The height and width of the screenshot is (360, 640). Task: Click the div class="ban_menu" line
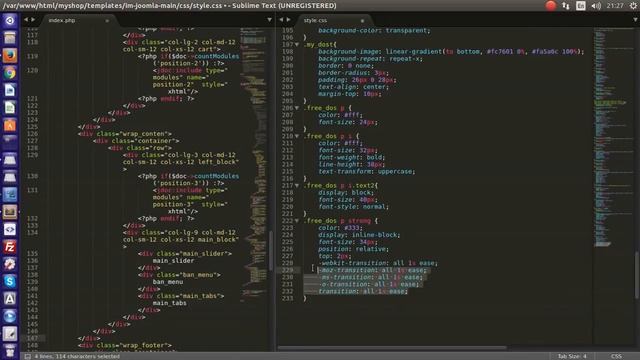180,275
